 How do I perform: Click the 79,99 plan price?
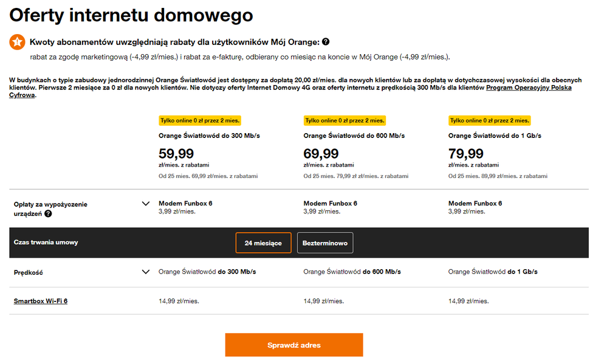point(466,153)
